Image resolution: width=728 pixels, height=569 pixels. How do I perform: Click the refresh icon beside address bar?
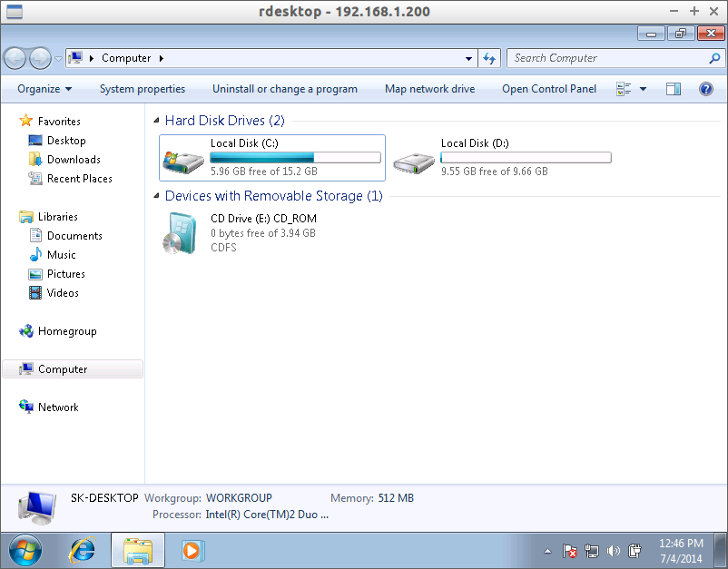tap(489, 58)
